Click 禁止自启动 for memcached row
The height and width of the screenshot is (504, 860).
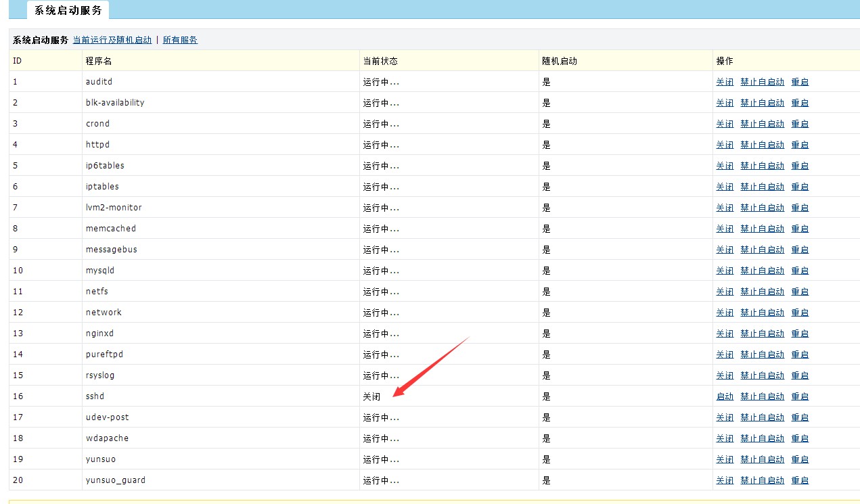click(x=762, y=229)
